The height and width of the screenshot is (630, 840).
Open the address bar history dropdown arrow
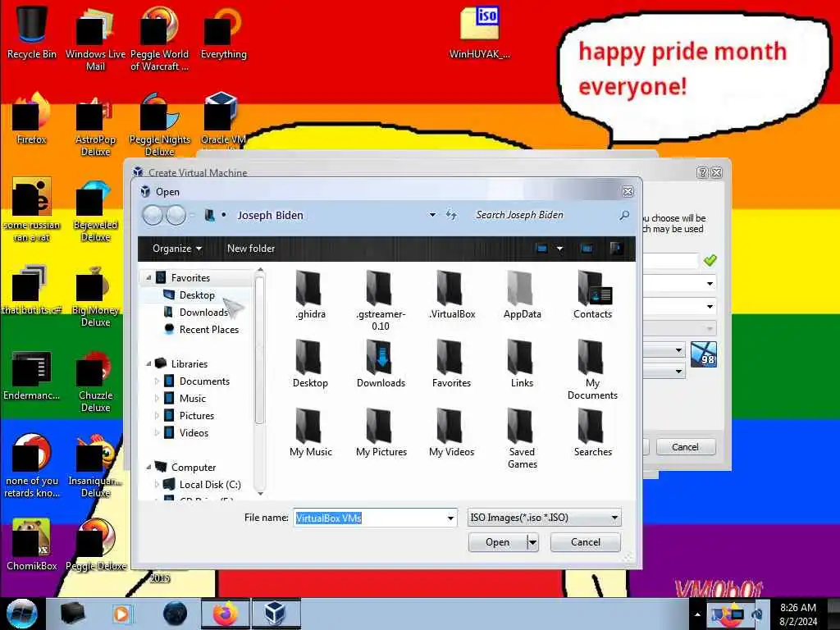click(432, 215)
